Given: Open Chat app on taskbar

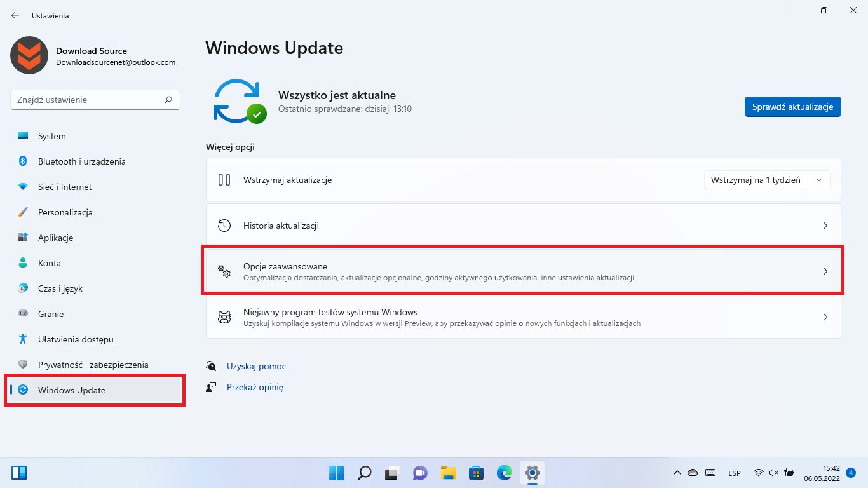Looking at the screenshot, I should coord(420,473).
